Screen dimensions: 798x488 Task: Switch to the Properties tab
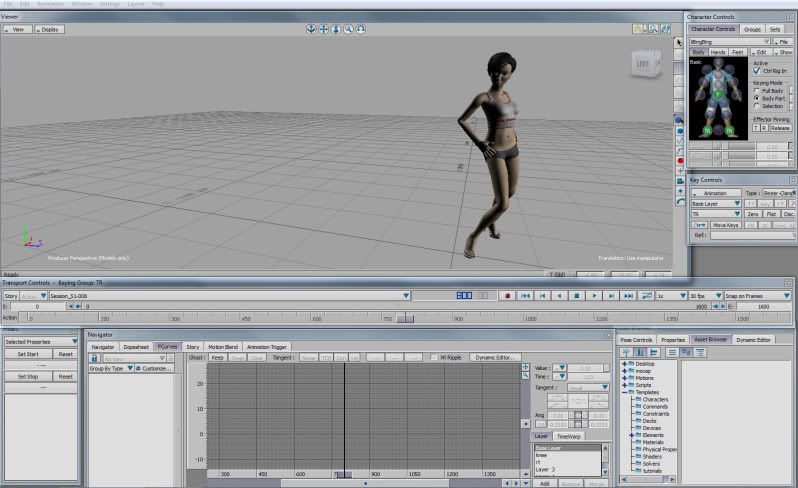pyautogui.click(x=673, y=340)
